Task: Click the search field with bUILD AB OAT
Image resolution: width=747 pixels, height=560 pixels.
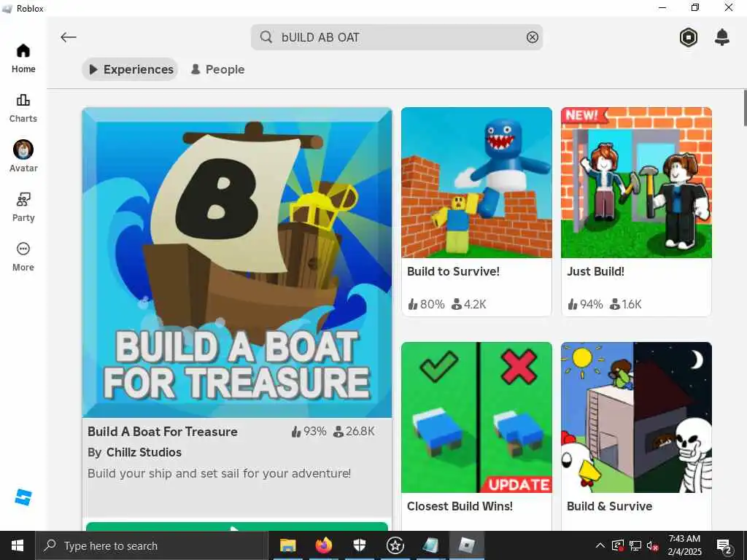Action: point(397,37)
